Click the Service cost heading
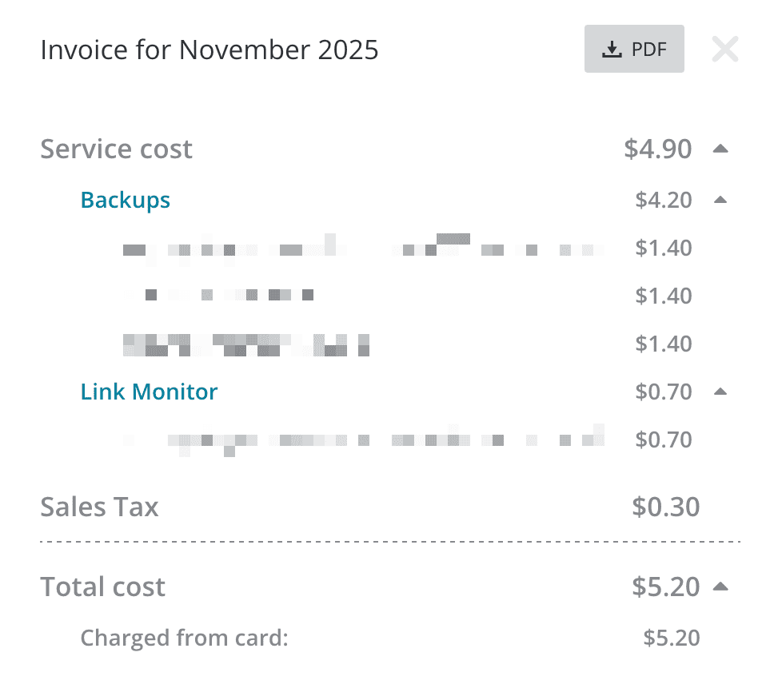This screenshot has width=782, height=700. (x=117, y=149)
